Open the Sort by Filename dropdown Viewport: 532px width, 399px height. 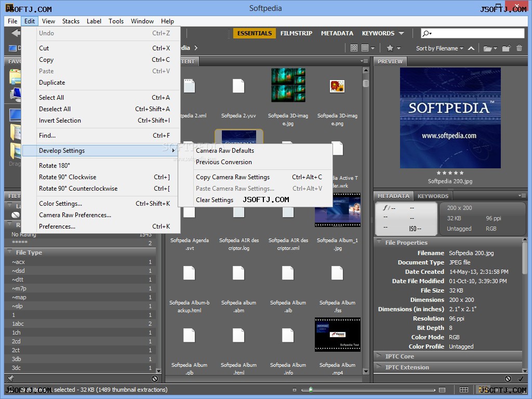[440, 48]
